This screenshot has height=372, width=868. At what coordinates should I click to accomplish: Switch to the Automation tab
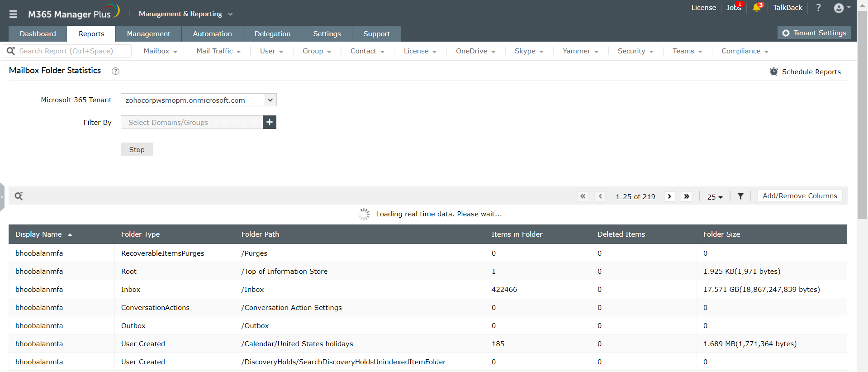click(x=212, y=34)
